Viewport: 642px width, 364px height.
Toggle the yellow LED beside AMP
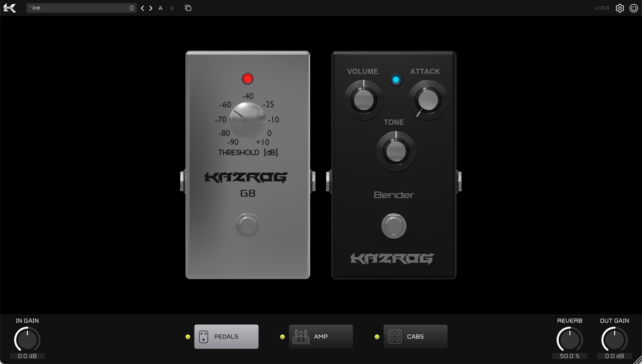point(282,337)
